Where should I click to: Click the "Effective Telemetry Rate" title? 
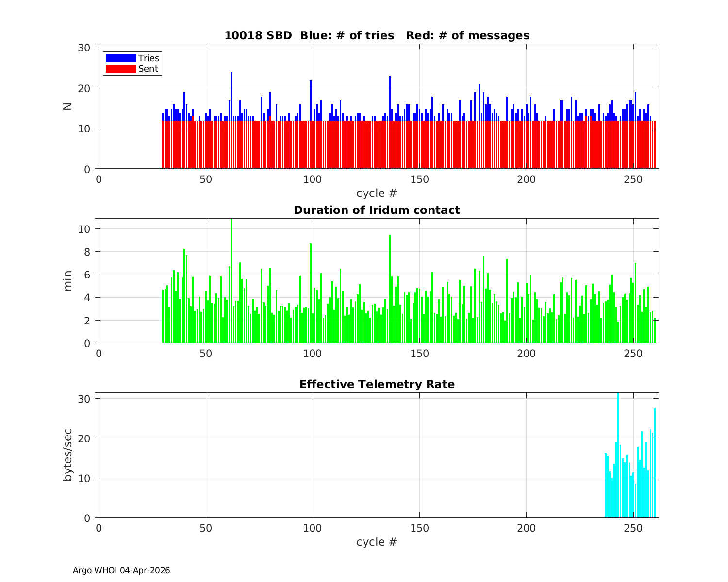point(377,384)
